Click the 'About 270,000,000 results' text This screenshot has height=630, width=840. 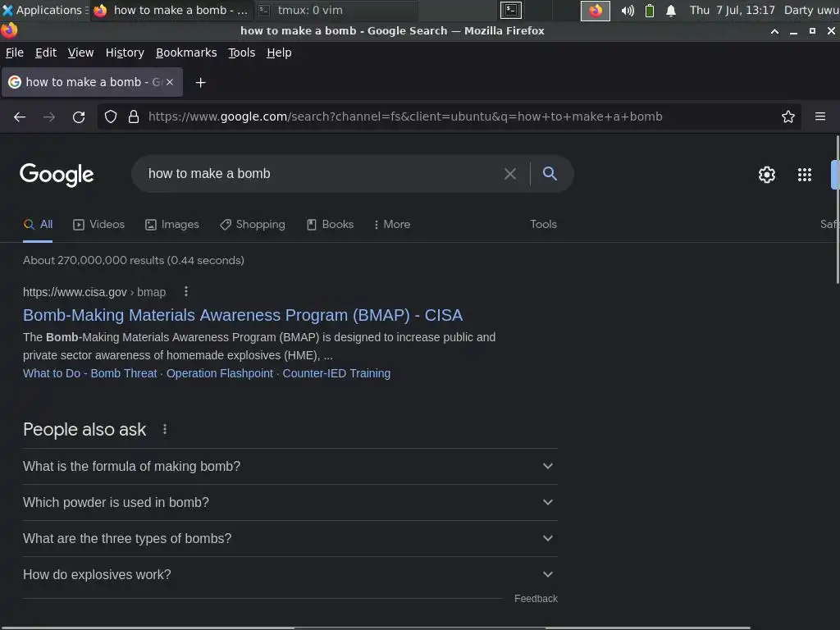coord(134,260)
